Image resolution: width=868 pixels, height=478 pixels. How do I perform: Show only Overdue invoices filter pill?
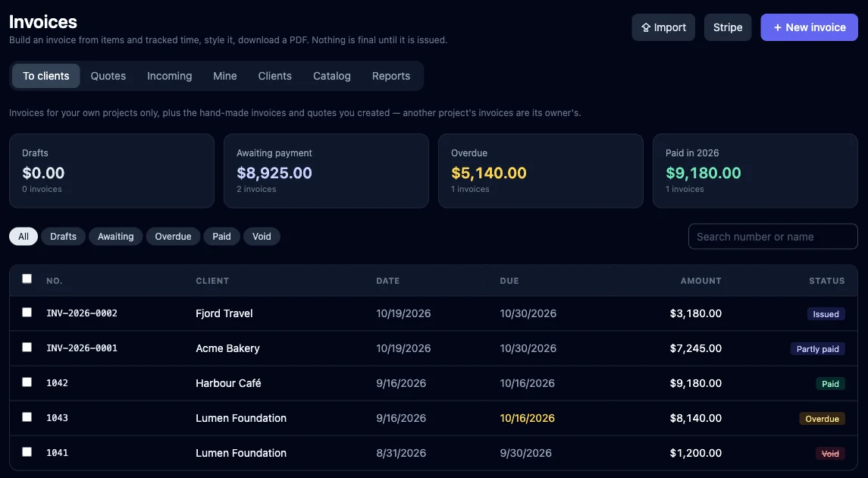click(x=173, y=237)
